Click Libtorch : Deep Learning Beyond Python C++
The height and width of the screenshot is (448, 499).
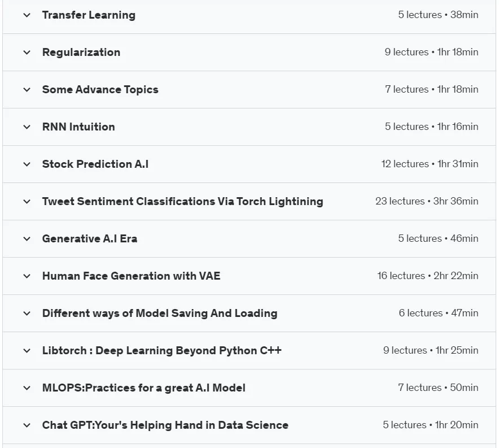(x=161, y=351)
